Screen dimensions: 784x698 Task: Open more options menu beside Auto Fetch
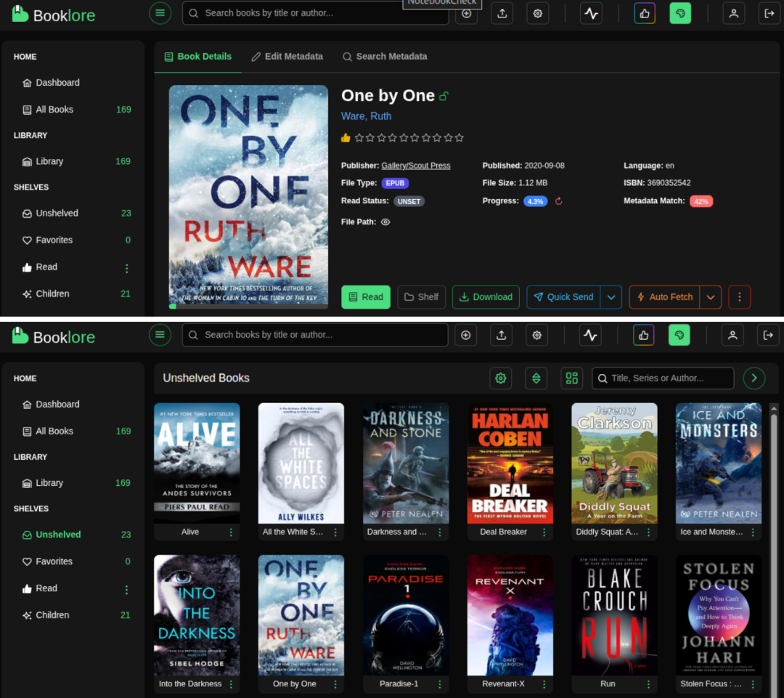point(740,297)
